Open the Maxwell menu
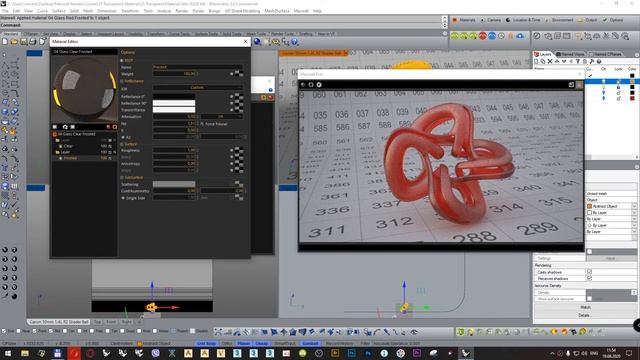The height and width of the screenshot is (360, 640). coord(301,11)
